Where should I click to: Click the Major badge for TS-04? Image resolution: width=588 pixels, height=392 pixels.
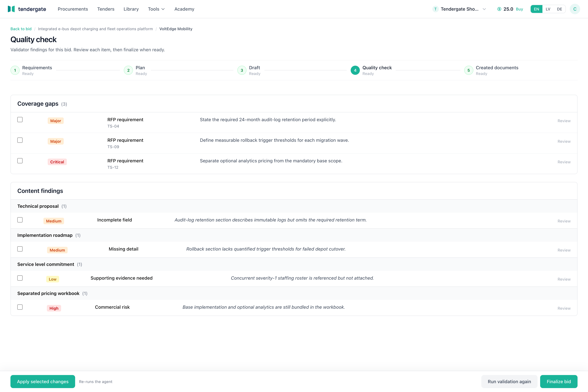(56, 121)
